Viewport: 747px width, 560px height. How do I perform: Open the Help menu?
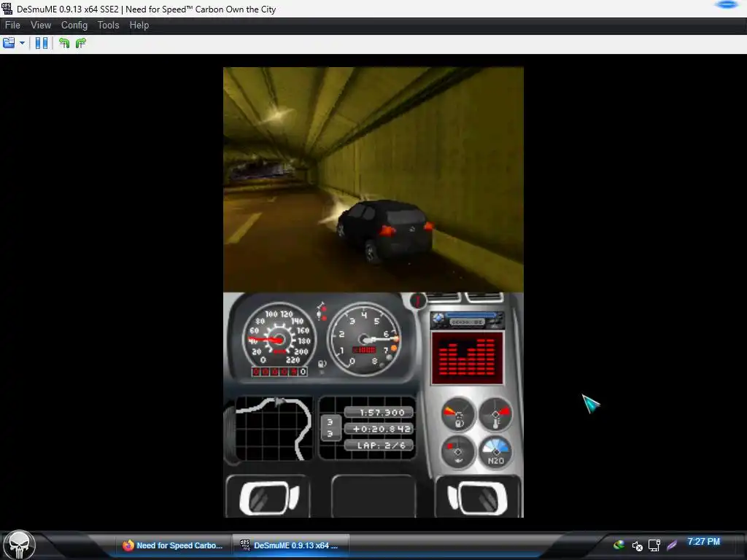[139, 26]
